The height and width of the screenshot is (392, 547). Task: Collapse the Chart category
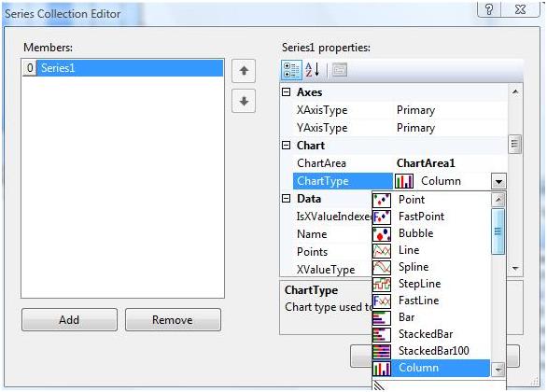286,145
